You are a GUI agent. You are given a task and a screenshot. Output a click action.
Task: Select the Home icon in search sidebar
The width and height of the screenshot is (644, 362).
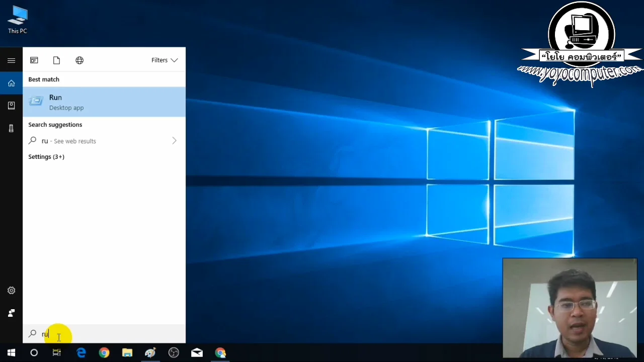click(x=11, y=83)
